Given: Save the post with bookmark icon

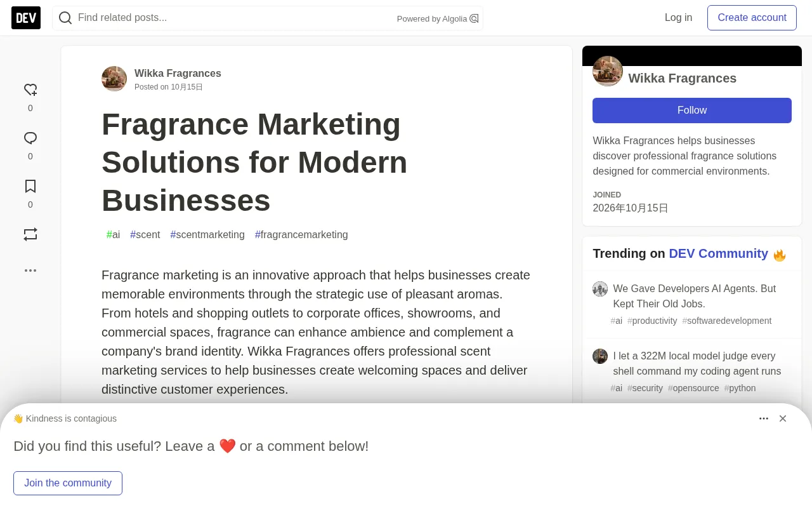Looking at the screenshot, I should [x=30, y=187].
